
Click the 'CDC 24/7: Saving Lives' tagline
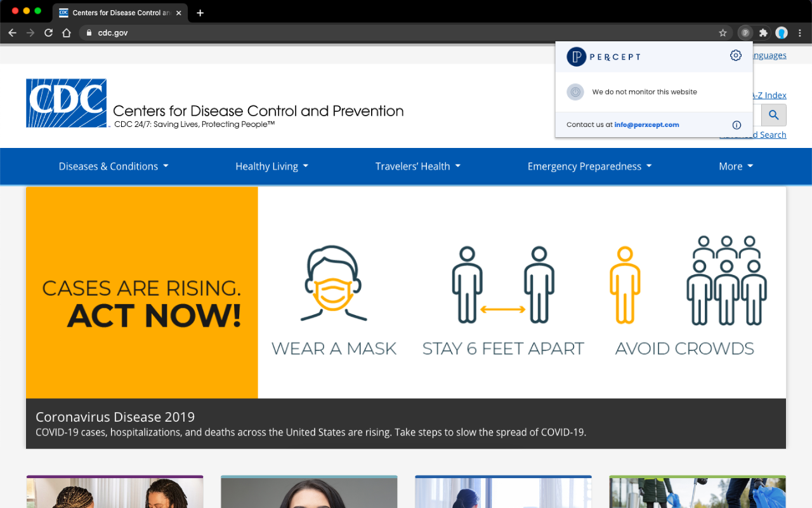click(194, 124)
